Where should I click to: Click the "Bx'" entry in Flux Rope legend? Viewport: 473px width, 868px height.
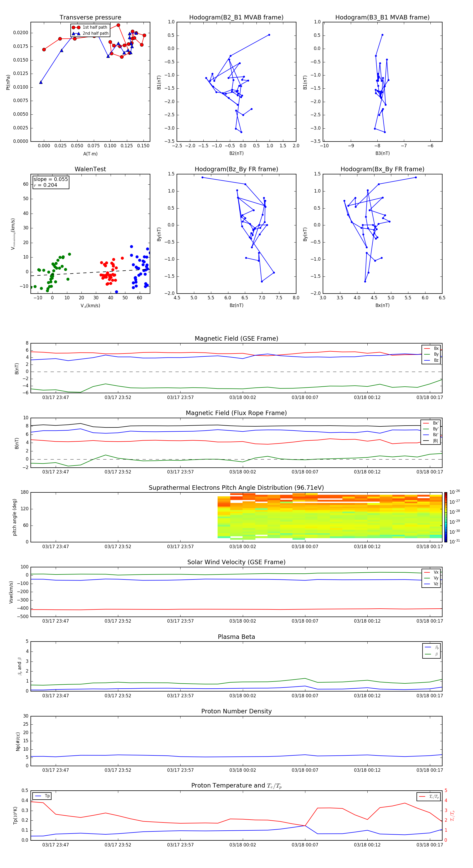(431, 423)
